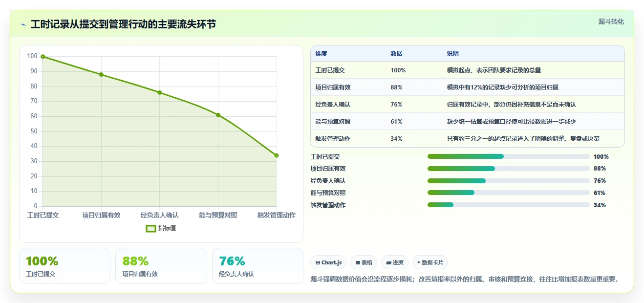The width and height of the screenshot is (644, 303).
Task: Toggle the 指标值 legend swatch under the chart
Action: click(151, 228)
